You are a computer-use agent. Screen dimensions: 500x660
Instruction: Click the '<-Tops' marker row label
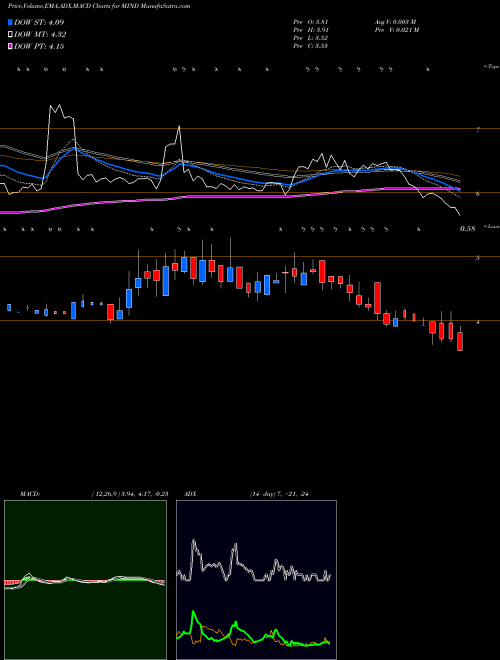pos(491,67)
